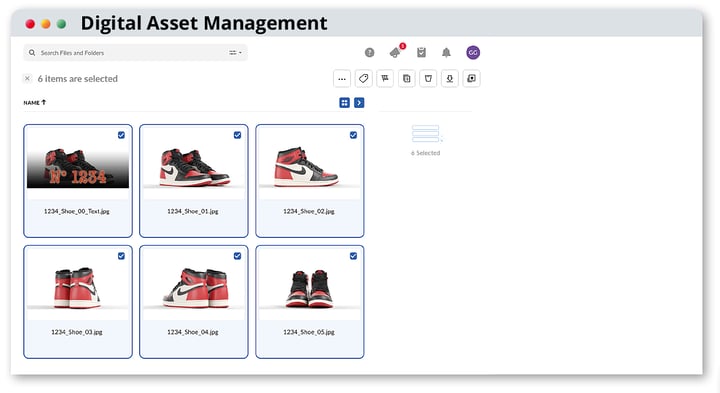Click the tag icon for selected items
The image size is (720, 393).
coord(363,79)
